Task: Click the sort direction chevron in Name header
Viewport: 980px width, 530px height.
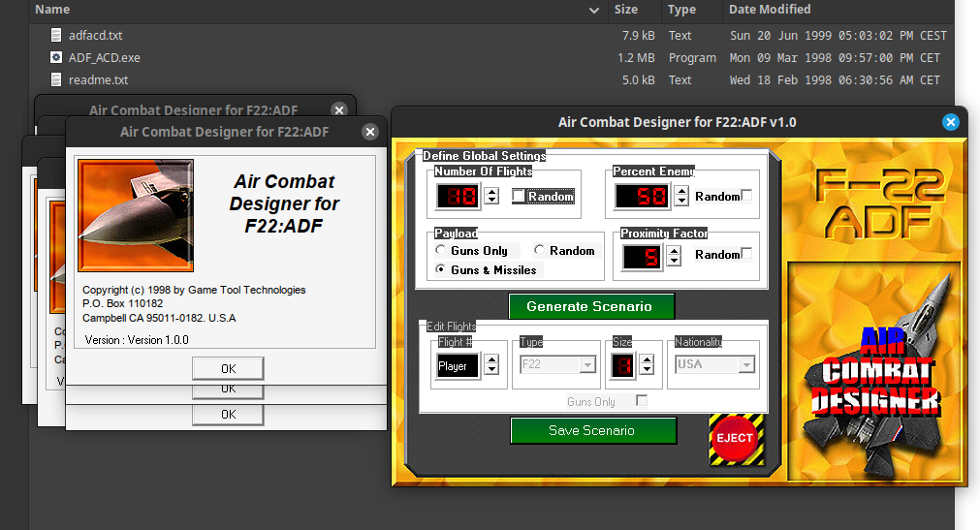Action: (x=594, y=10)
